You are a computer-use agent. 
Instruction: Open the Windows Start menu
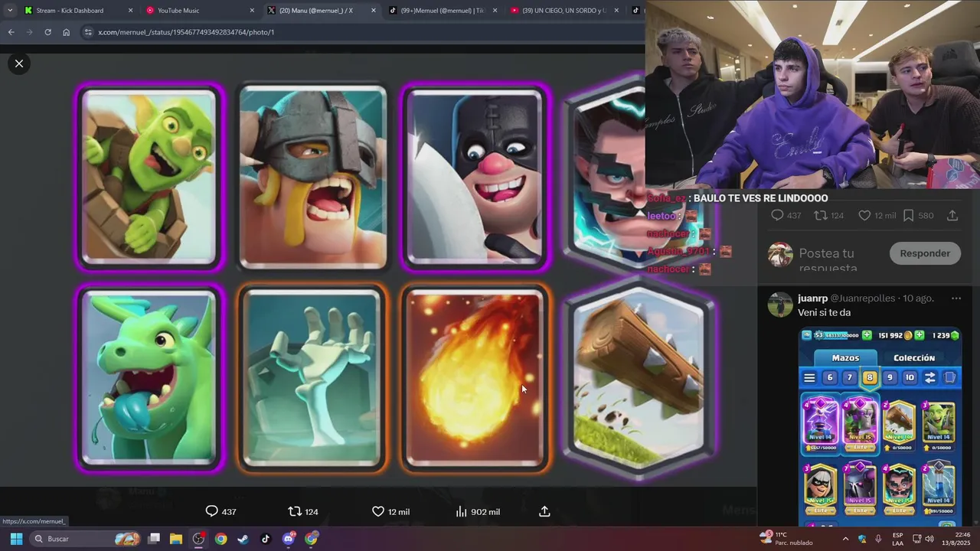click(16, 539)
